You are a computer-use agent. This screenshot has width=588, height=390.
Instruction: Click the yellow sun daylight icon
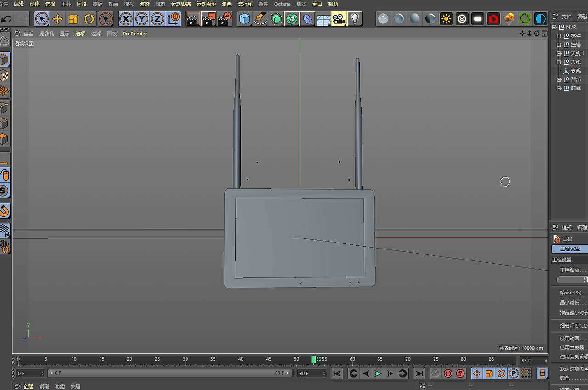pyautogui.click(x=446, y=19)
